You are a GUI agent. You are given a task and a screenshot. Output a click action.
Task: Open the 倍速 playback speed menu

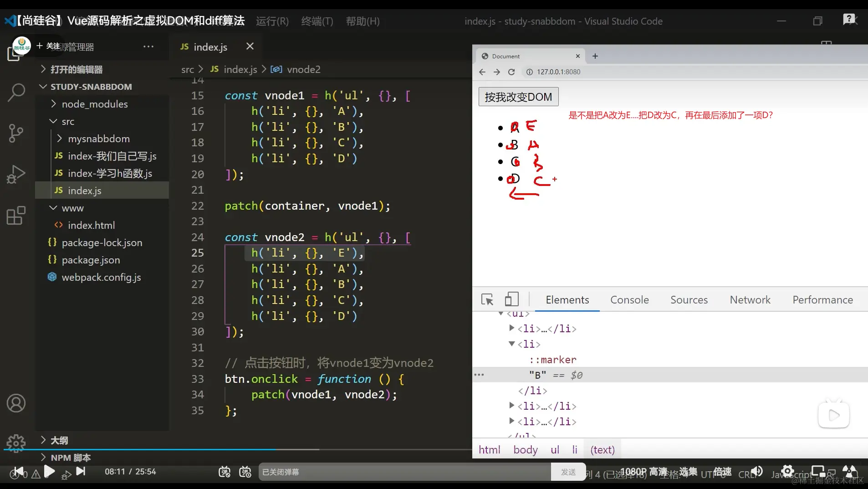[722, 472]
